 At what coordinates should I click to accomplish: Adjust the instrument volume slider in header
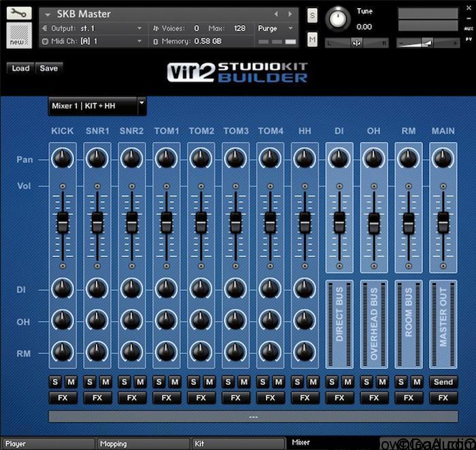428,44
